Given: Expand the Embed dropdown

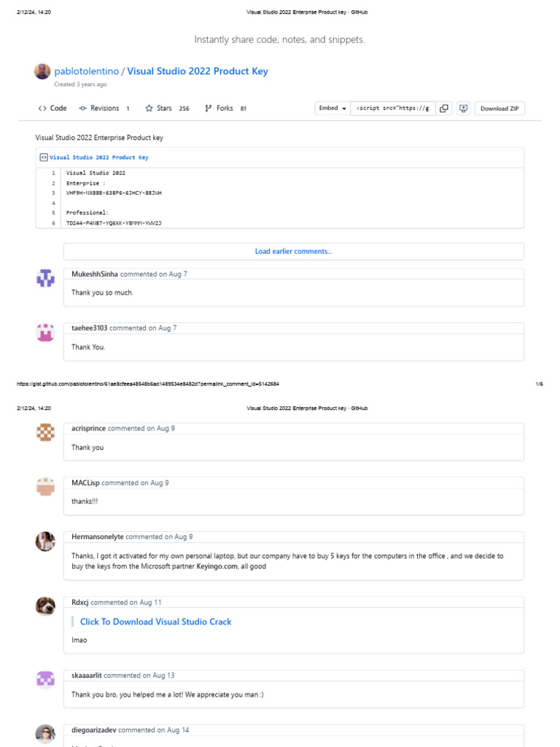Looking at the screenshot, I should 332,109.
